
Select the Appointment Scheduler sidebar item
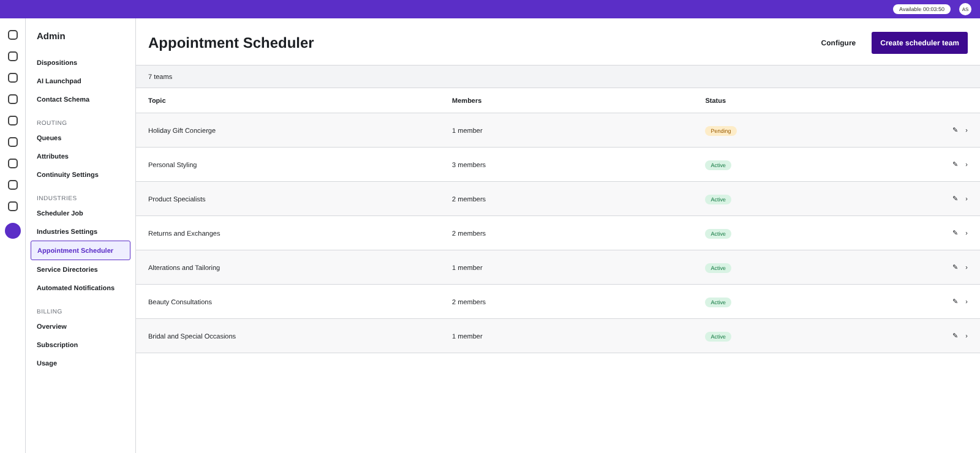pyautogui.click(x=80, y=250)
